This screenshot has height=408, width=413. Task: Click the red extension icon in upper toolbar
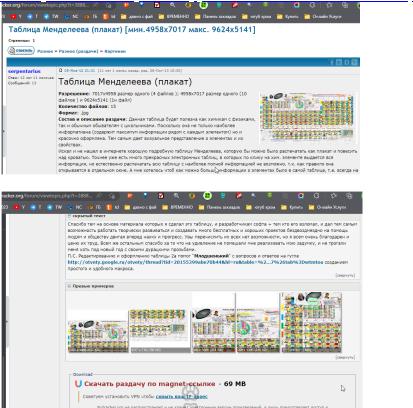(x=235, y=5)
